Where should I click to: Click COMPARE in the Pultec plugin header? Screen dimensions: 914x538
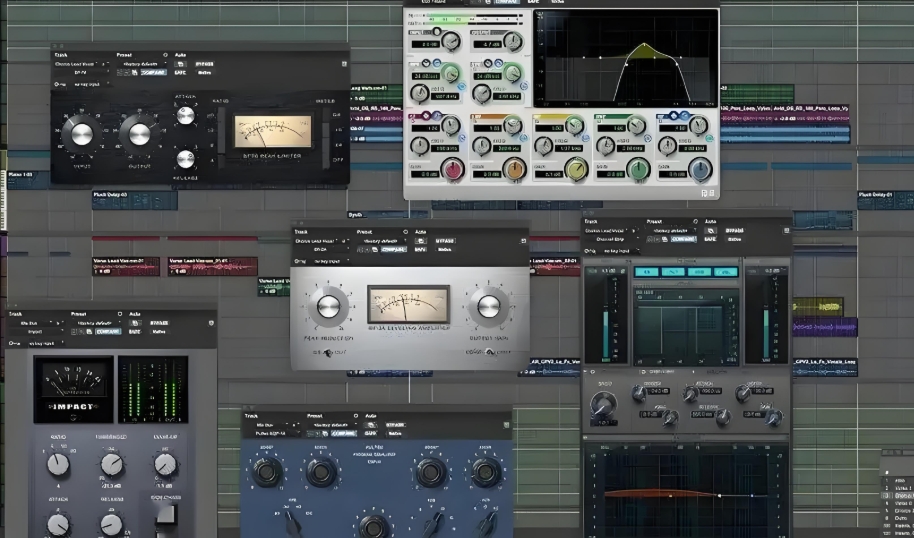point(344,434)
